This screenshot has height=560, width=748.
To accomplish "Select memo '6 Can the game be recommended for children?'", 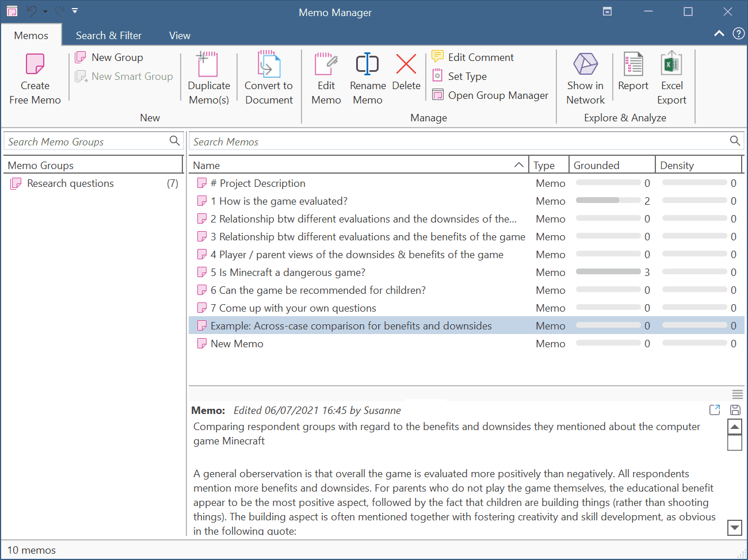I will 467,290.
